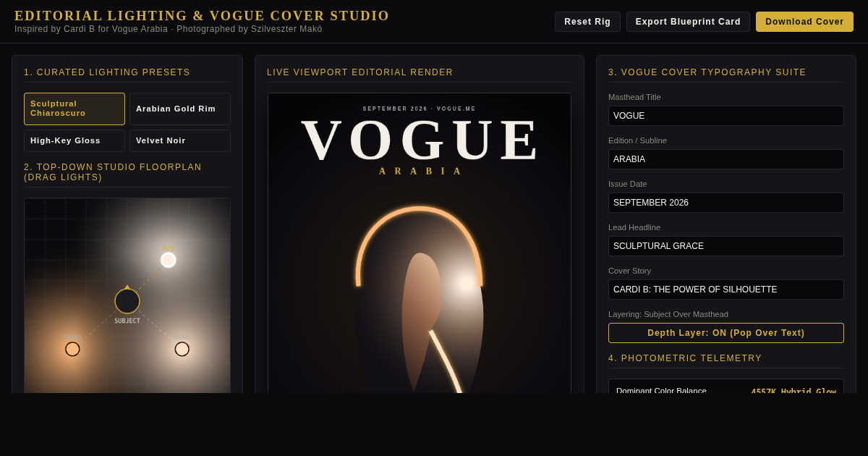Click 'SEPTEMBER 2026 · VOGUE.ME' cover text

[420, 109]
